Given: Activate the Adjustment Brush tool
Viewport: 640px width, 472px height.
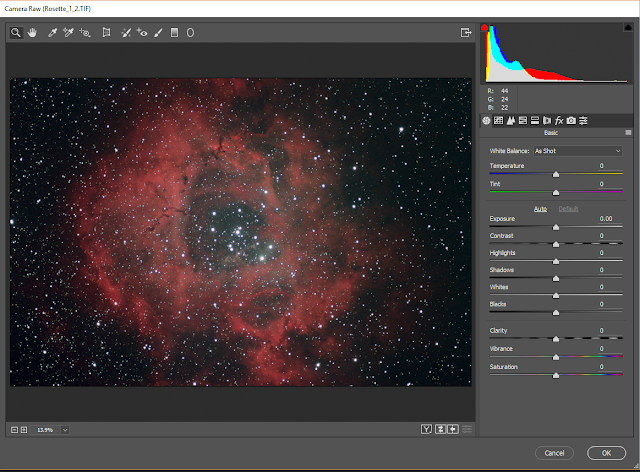Looking at the screenshot, I should tap(158, 33).
